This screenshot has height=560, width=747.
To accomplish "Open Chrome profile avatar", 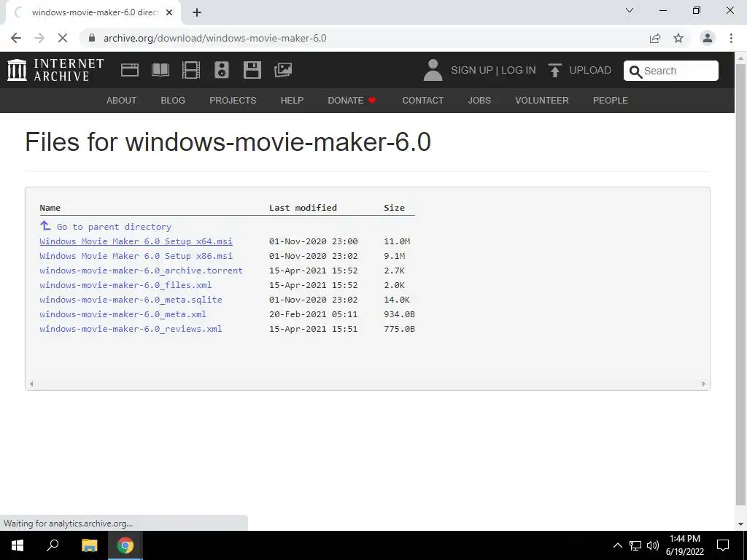I will pyautogui.click(x=708, y=38).
